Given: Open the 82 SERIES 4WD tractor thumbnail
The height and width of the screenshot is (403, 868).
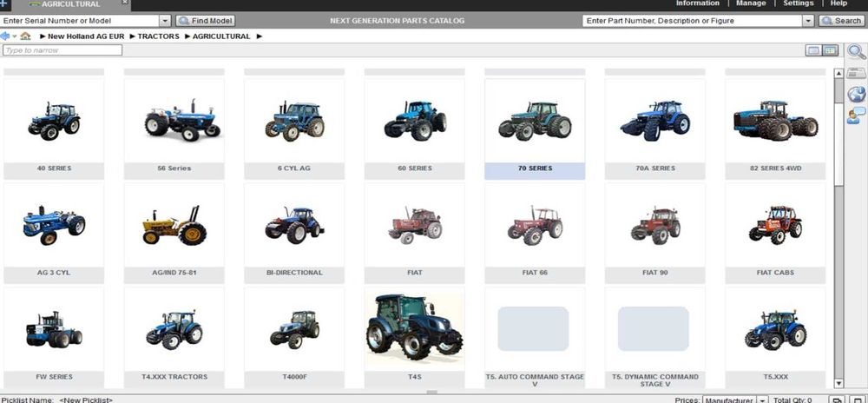Looking at the screenshot, I should (775, 122).
